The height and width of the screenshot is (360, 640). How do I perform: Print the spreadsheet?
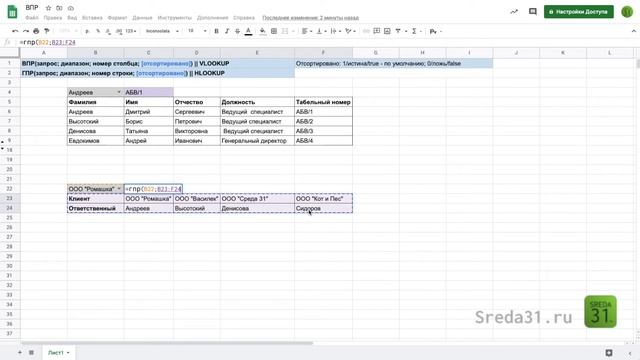coord(36,31)
